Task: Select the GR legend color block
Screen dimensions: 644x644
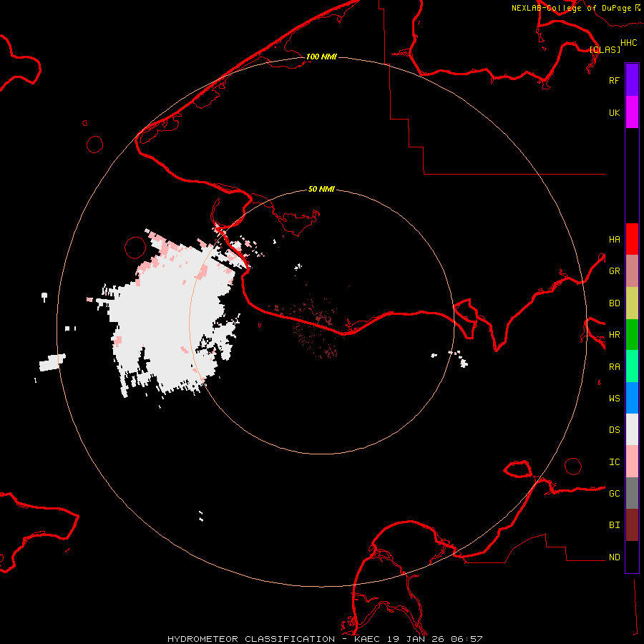Action: (632, 271)
